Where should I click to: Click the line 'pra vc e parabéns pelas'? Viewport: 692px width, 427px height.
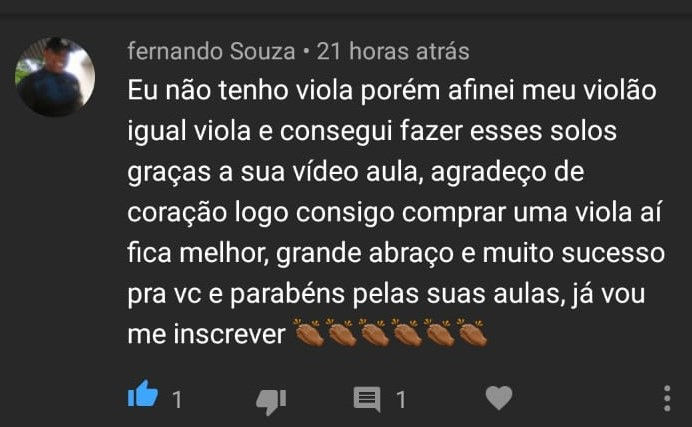pos(386,294)
